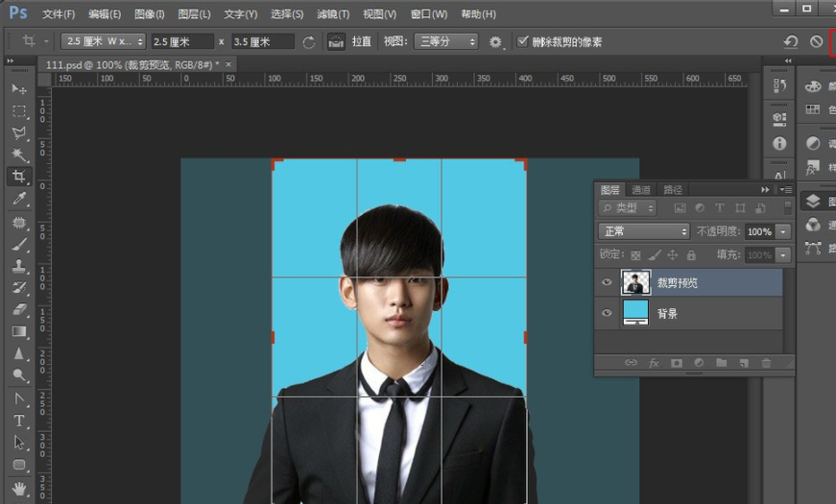Open the 三等分 overlay view dropdown
This screenshot has width=836, height=504.
pyautogui.click(x=444, y=42)
